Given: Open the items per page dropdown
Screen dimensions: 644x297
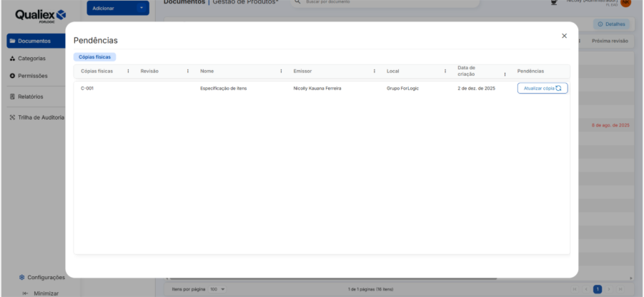Looking at the screenshot, I should pos(217,289).
